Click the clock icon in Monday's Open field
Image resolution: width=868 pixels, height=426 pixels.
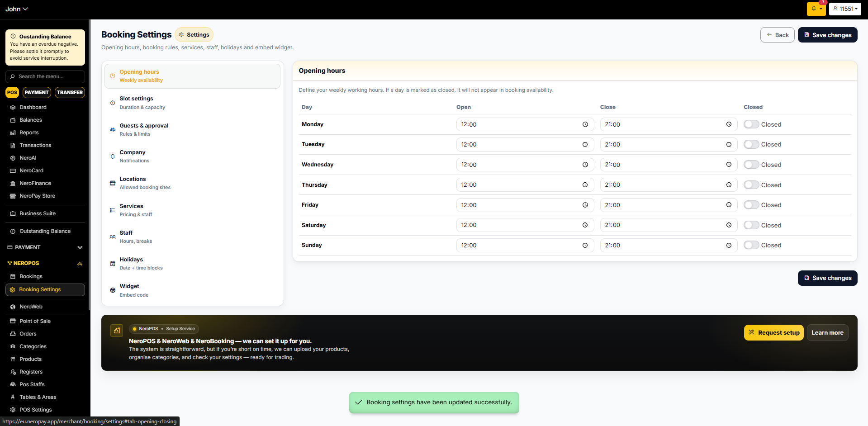coord(585,124)
